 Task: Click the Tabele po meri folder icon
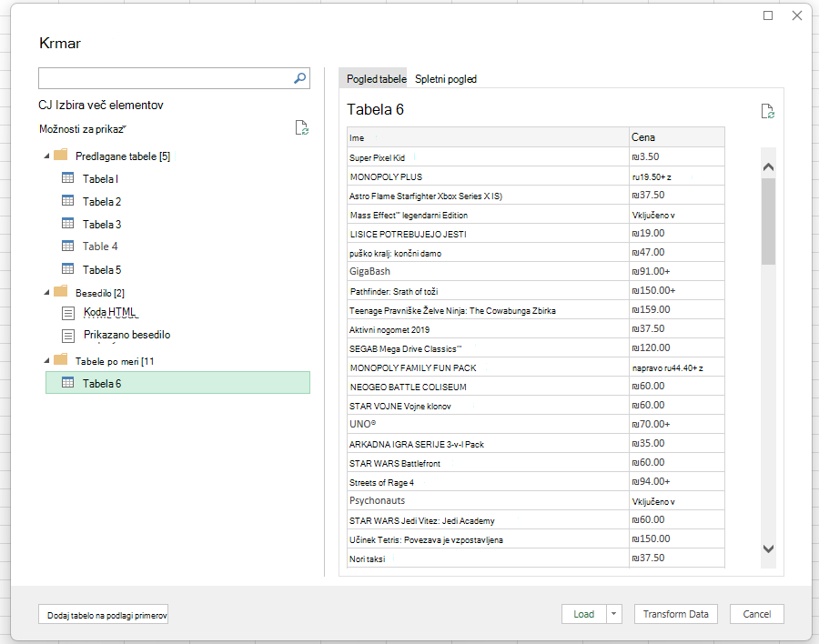[x=61, y=359]
